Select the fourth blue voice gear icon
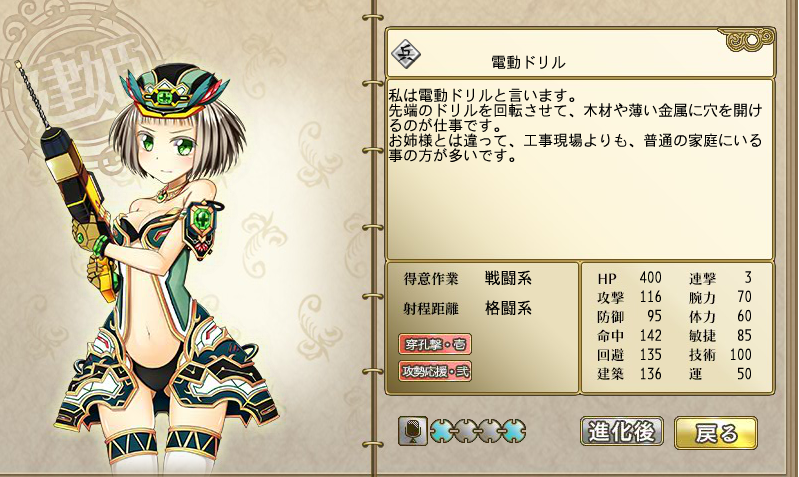The width and height of the screenshot is (799, 477). click(514, 432)
